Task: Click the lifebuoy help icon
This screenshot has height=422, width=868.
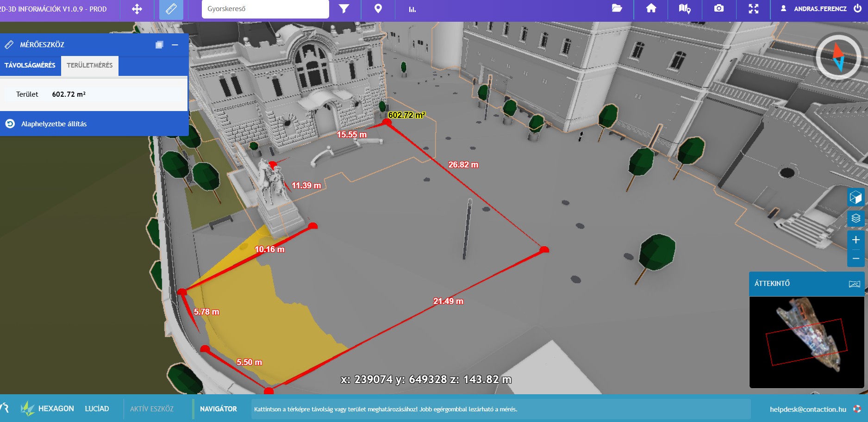Action: click(857, 409)
